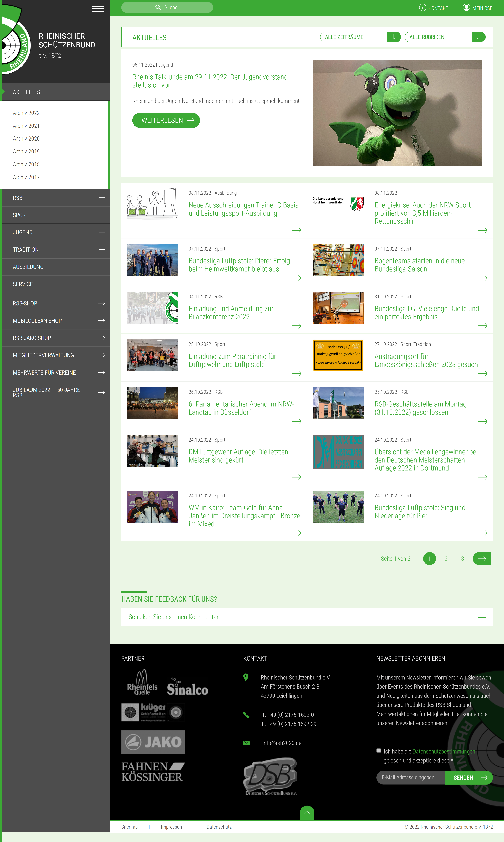Go to page 3 of results
This screenshot has width=504, height=842.
[463, 559]
